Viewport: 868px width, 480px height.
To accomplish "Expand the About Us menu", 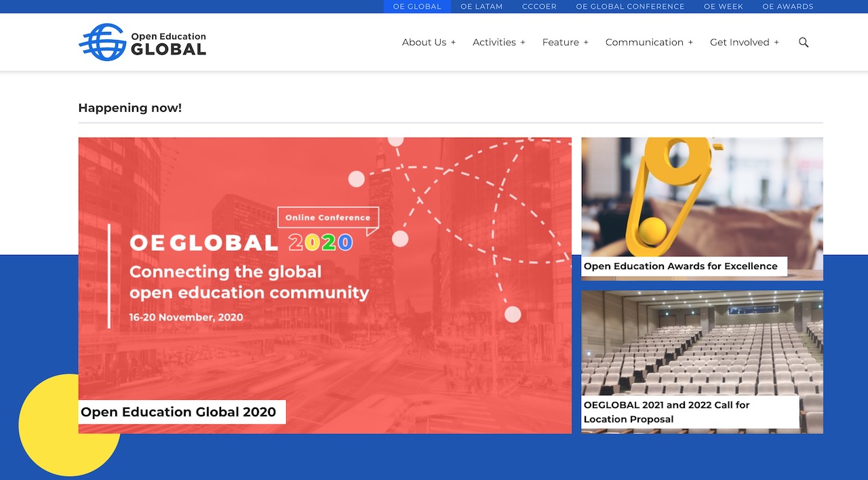I will tap(429, 42).
